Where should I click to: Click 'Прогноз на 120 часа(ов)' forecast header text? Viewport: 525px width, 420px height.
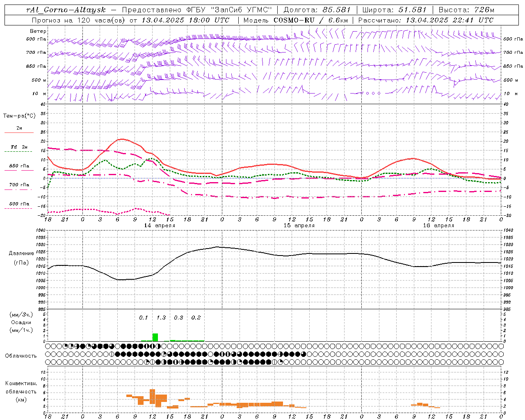pyautogui.click(x=79, y=20)
